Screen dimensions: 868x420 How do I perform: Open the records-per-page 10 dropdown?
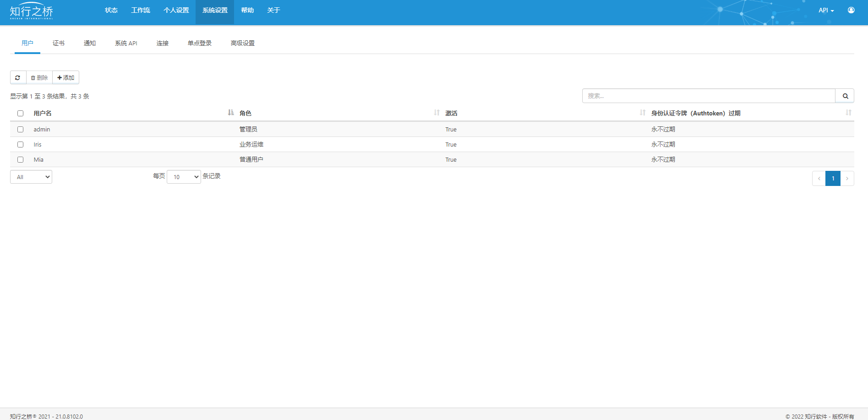[184, 177]
